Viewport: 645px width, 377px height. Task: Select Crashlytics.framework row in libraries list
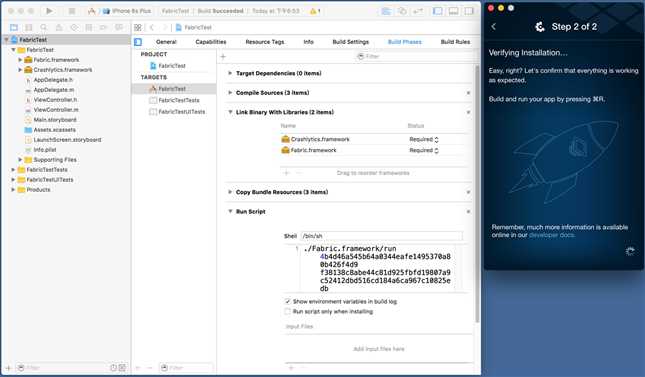coord(374,140)
